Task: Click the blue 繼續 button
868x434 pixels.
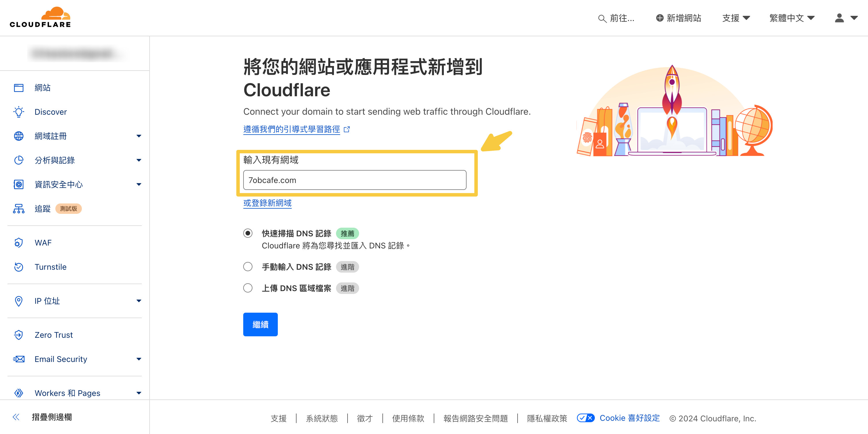Action: pos(261,324)
